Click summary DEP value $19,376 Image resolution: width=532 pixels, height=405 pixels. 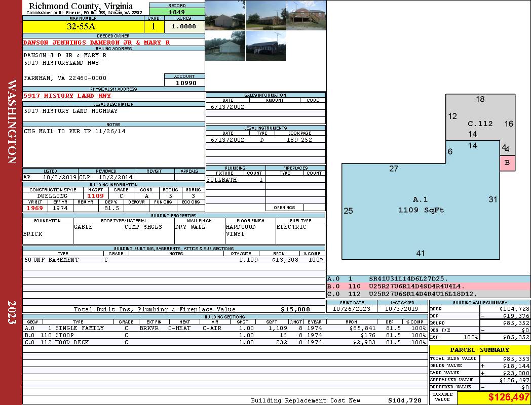point(516,316)
